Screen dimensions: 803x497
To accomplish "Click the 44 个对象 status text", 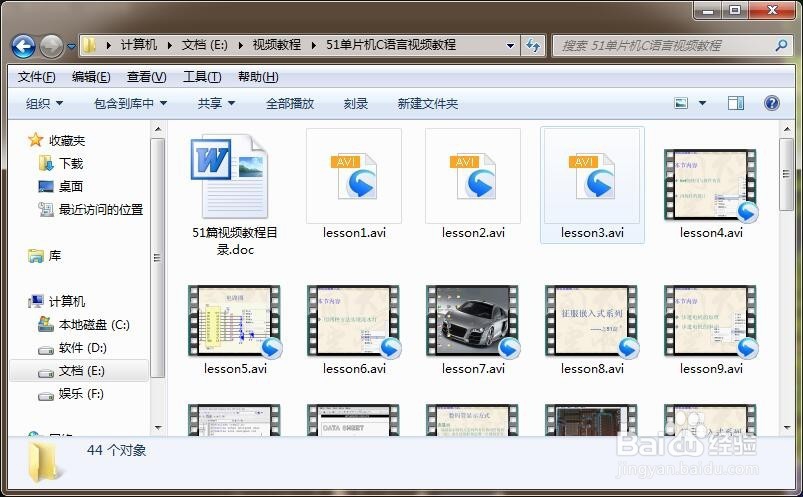I will click(117, 451).
